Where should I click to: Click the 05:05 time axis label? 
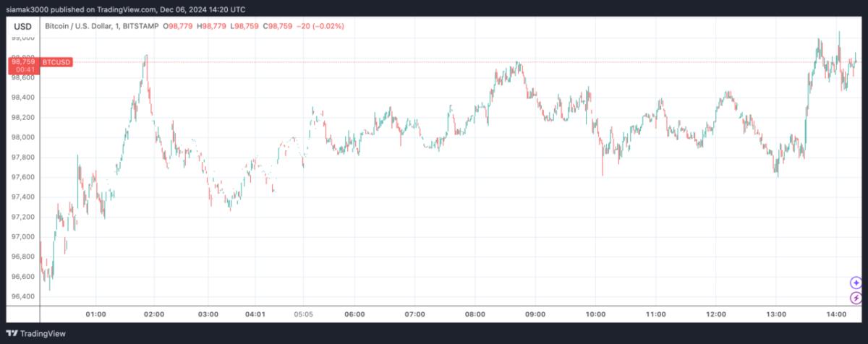point(304,314)
